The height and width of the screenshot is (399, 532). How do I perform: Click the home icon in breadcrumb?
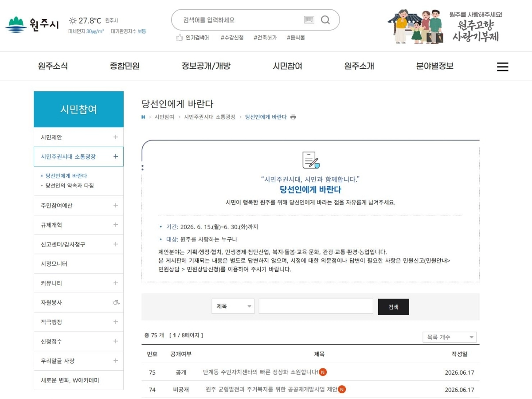click(x=143, y=117)
